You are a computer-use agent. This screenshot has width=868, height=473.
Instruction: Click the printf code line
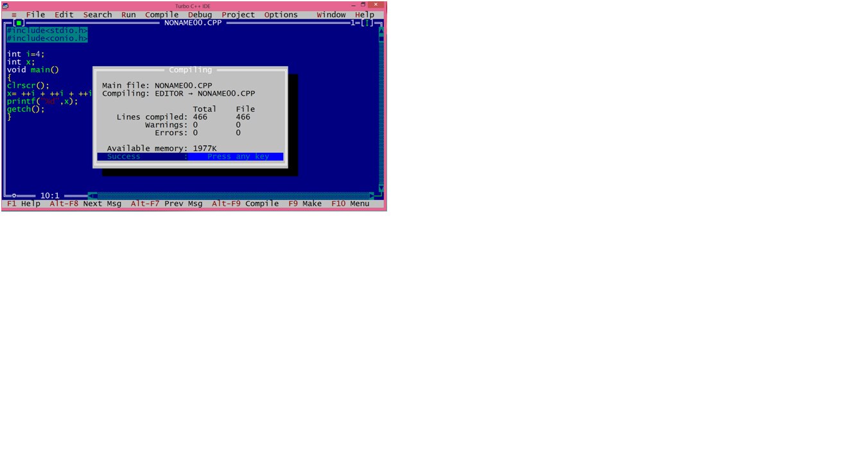click(43, 102)
